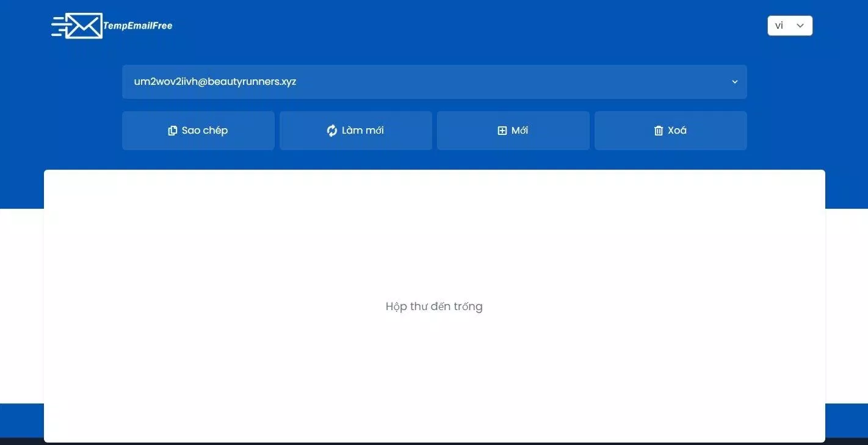Click the trash icon on the Xoá button
Screen dimensions: 868x445
tap(658, 130)
